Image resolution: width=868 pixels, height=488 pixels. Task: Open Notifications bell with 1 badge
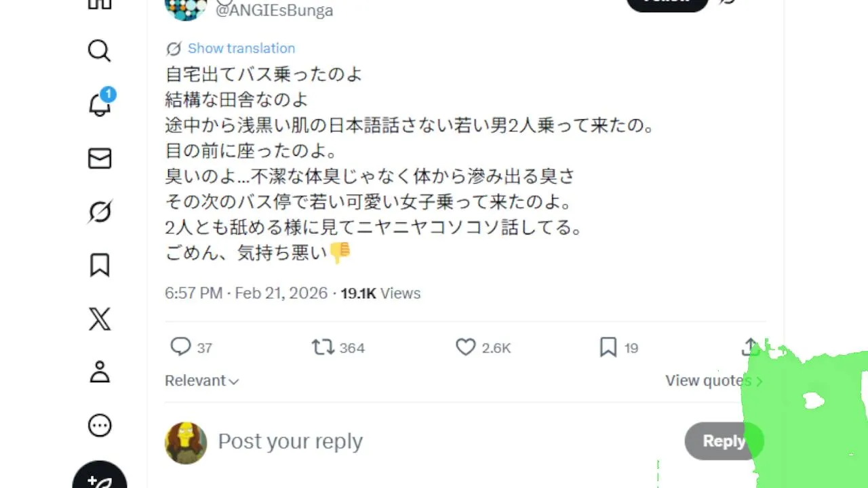point(100,104)
